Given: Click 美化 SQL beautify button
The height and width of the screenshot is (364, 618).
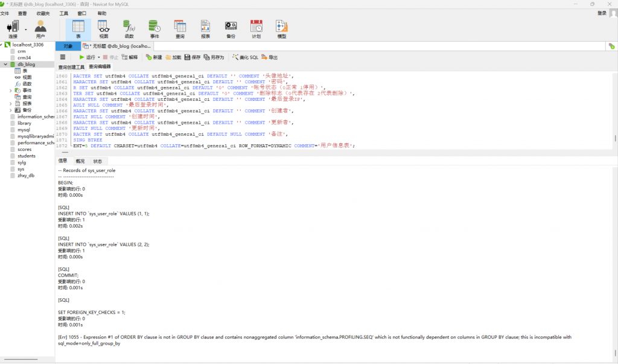Looking at the screenshot, I should (245, 57).
